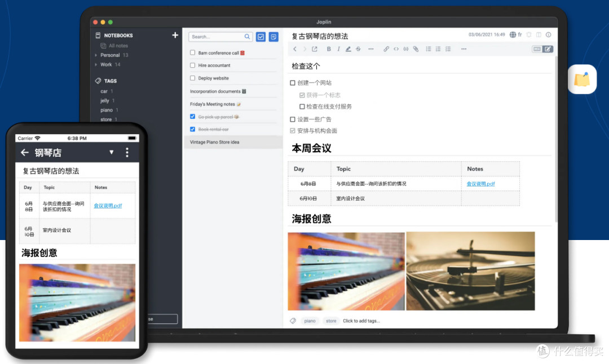Open the ellipsis menu after the list icons
The image size is (609, 364).
click(x=464, y=49)
